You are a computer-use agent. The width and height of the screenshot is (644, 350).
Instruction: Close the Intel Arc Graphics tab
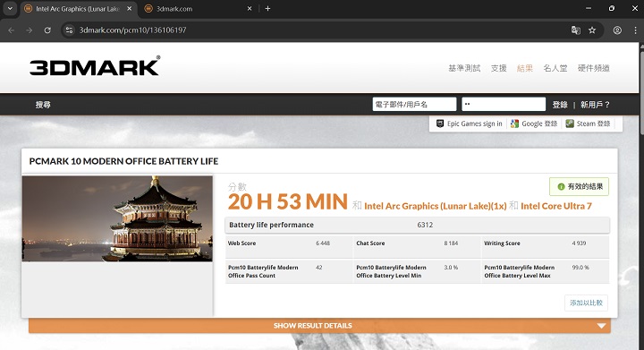tap(129, 9)
